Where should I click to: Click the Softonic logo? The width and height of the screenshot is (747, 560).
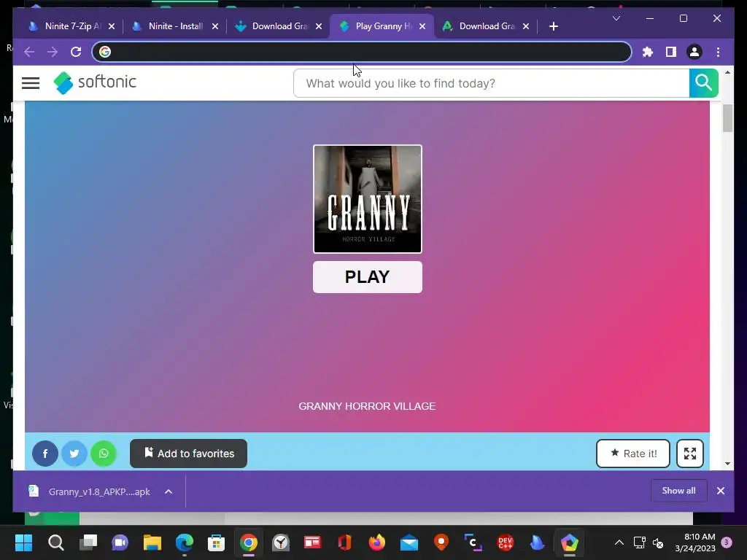click(x=95, y=83)
